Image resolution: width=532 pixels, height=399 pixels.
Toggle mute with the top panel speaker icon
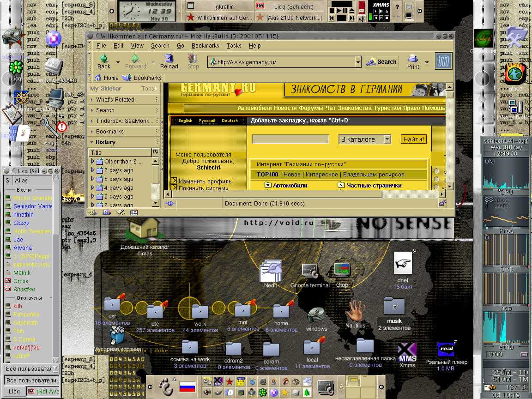(x=362, y=18)
